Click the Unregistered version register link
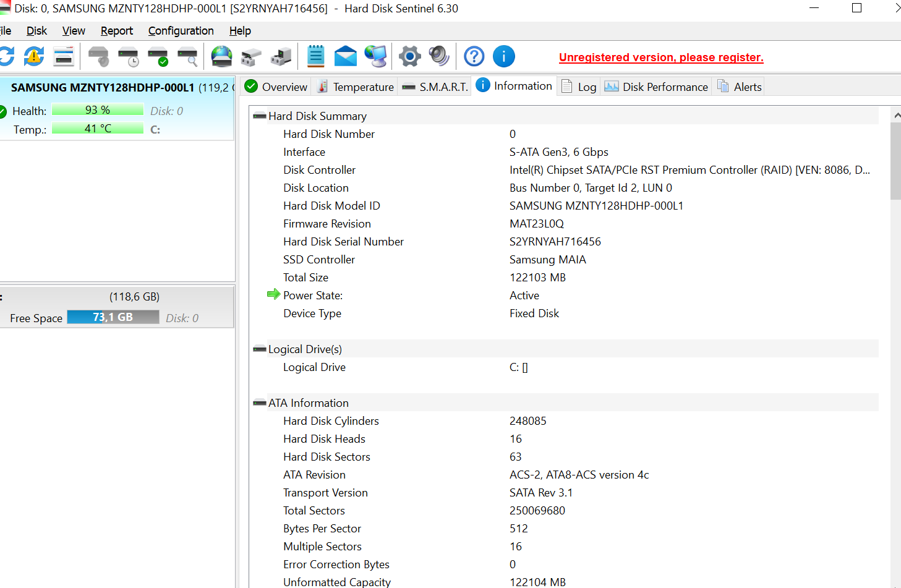901x588 pixels. point(661,58)
